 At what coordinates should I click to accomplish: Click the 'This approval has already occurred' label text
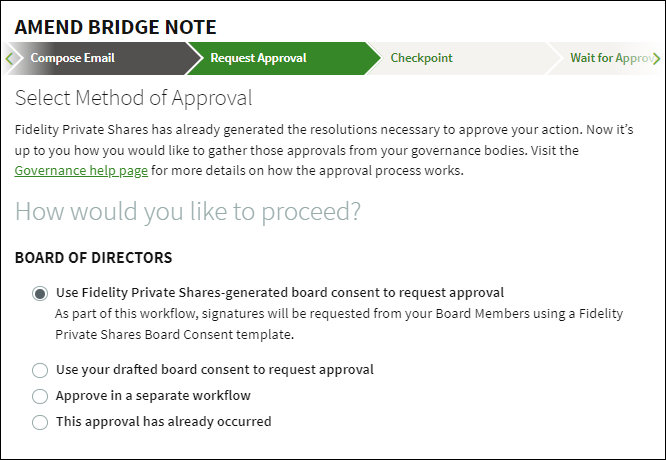click(164, 422)
